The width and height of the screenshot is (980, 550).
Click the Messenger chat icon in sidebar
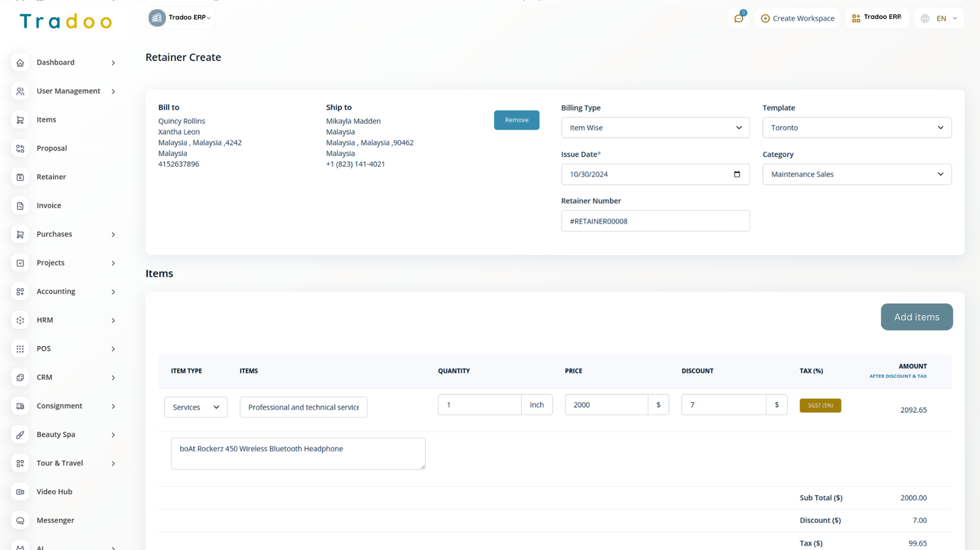20,521
